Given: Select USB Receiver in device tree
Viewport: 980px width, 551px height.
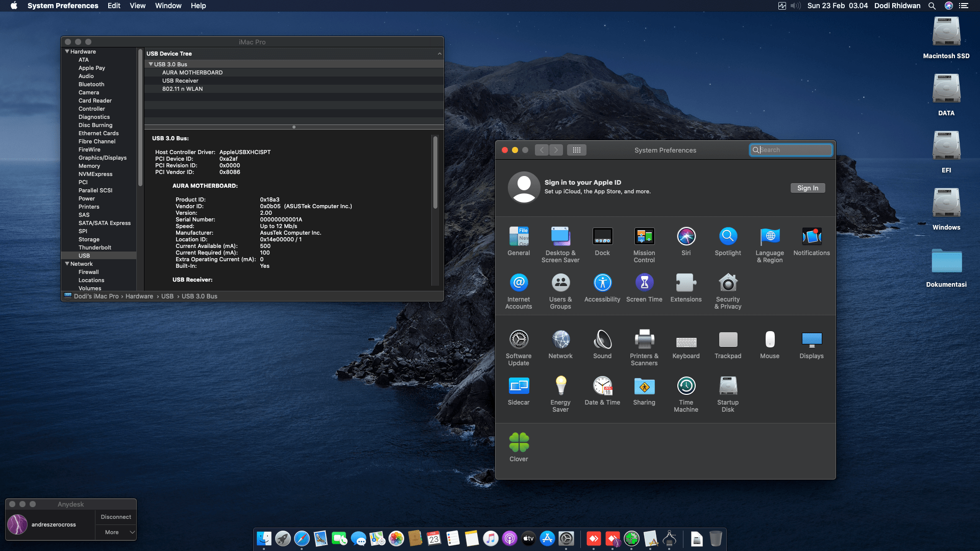Looking at the screenshot, I should [x=180, y=81].
